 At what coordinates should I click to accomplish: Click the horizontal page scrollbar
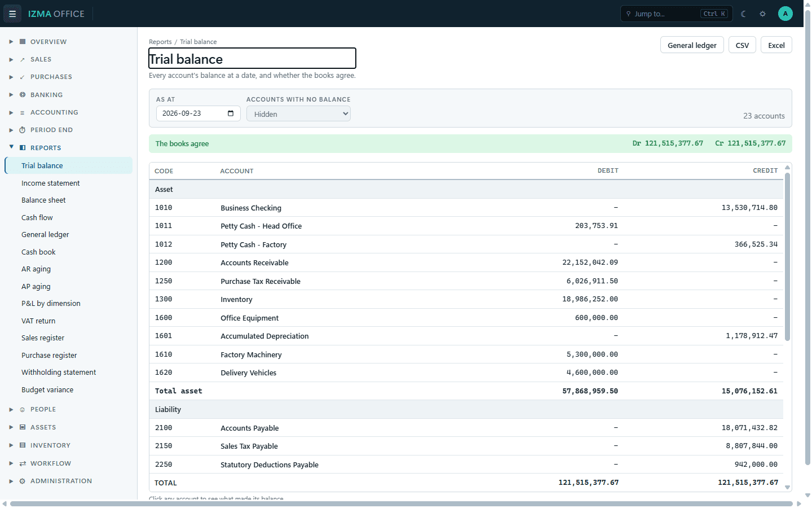[401, 503]
